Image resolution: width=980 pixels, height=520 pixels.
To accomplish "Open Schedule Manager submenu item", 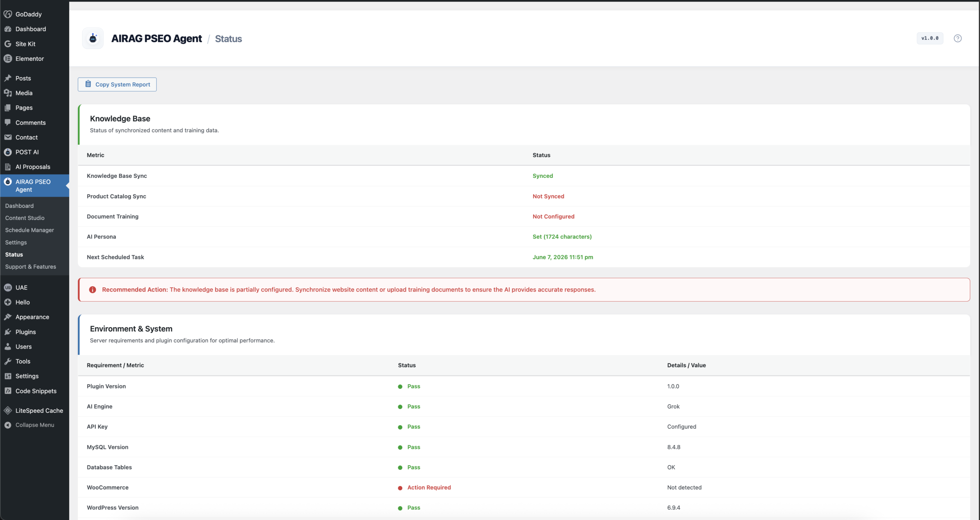I will [x=29, y=230].
